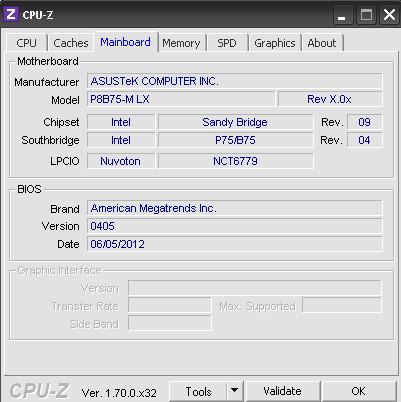The width and height of the screenshot is (401, 402).
Task: Click the Manufacturer label
Action: pos(47,82)
